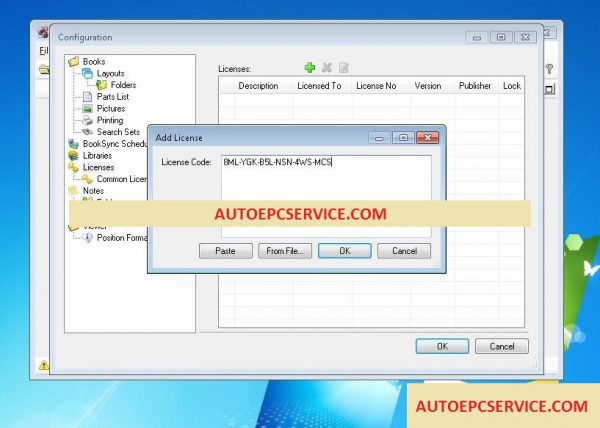Cancel the Add License dialog
This screenshot has height=428, width=600.
[404, 251]
